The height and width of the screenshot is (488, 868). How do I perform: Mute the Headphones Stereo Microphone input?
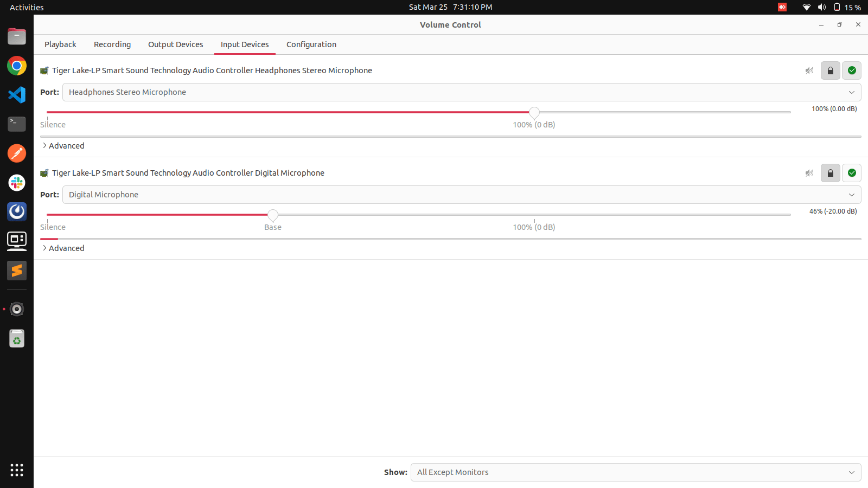point(809,70)
